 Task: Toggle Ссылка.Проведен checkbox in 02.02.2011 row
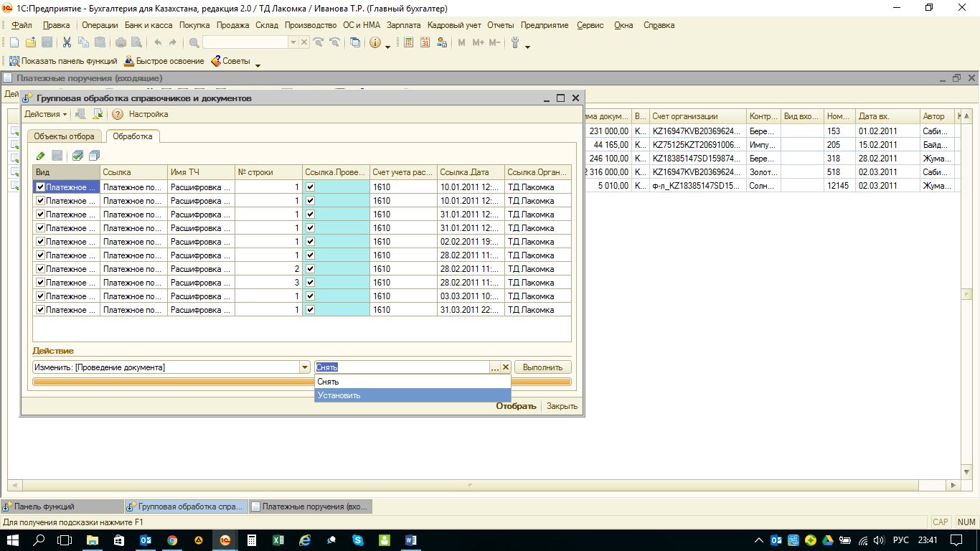pos(310,242)
